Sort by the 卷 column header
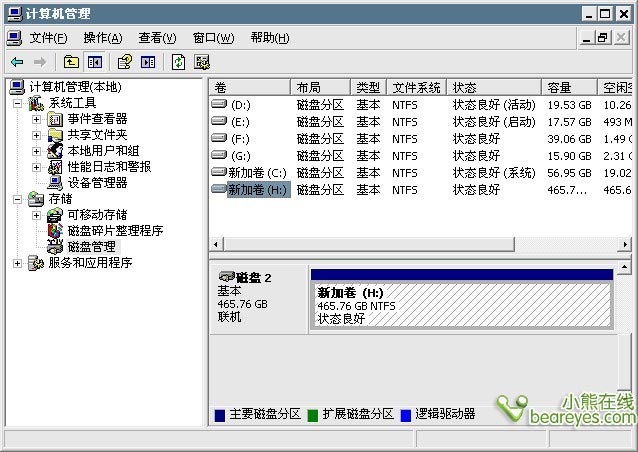Image resolution: width=638 pixels, height=452 pixels. [250, 87]
